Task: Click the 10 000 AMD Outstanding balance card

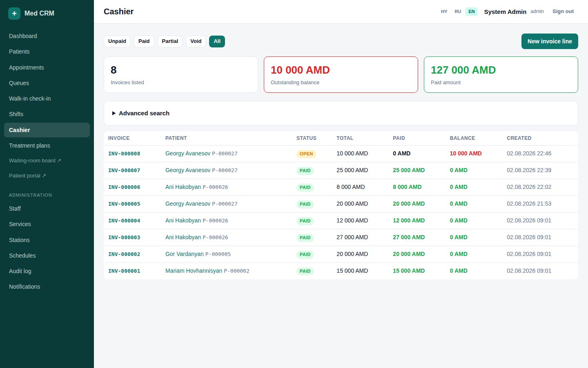Action: (341, 74)
